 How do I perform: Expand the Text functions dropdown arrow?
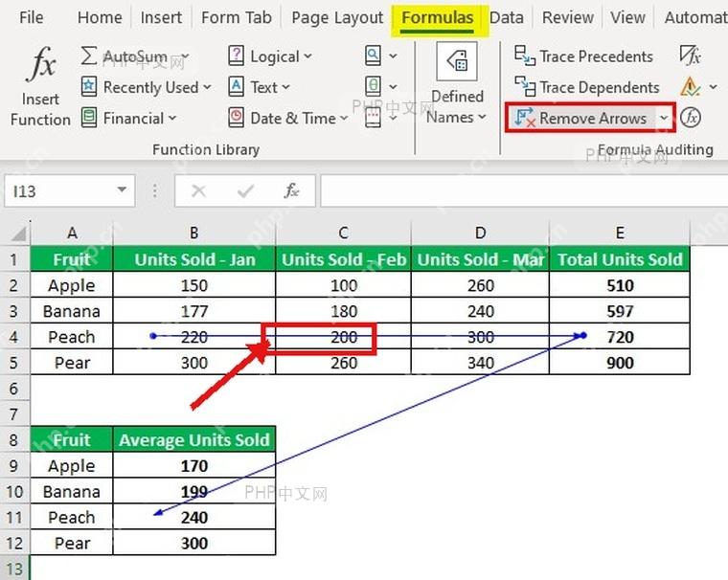(285, 87)
